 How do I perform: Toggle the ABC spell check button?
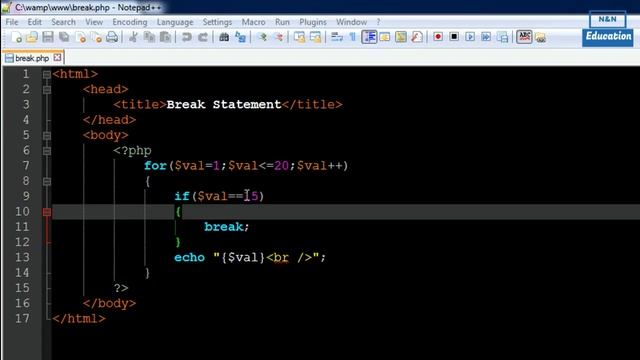pyautogui.click(x=524, y=37)
